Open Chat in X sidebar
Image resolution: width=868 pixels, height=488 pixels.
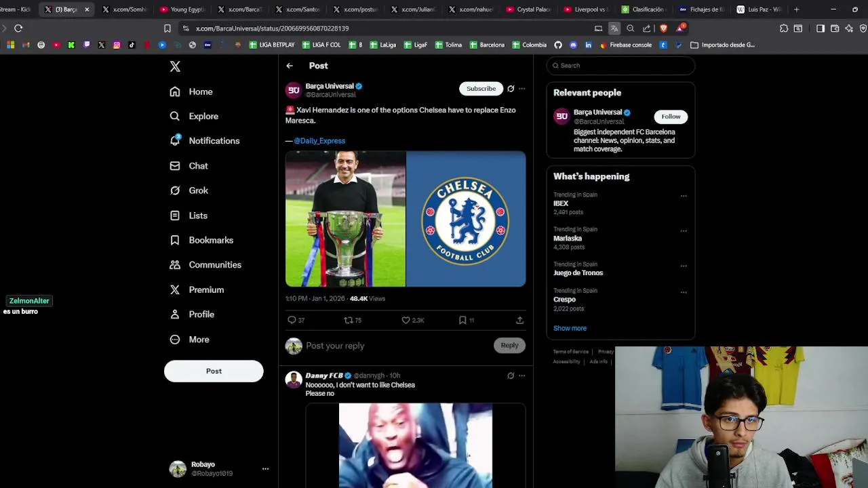189,165
